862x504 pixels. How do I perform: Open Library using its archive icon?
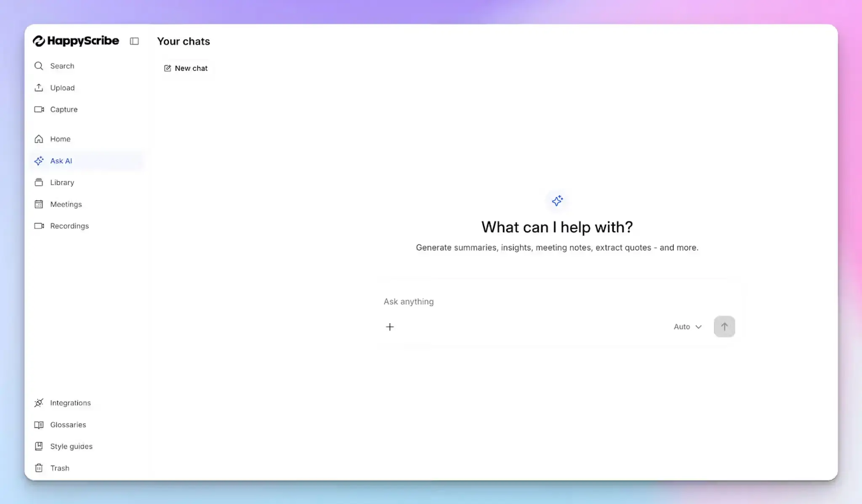pyautogui.click(x=38, y=182)
